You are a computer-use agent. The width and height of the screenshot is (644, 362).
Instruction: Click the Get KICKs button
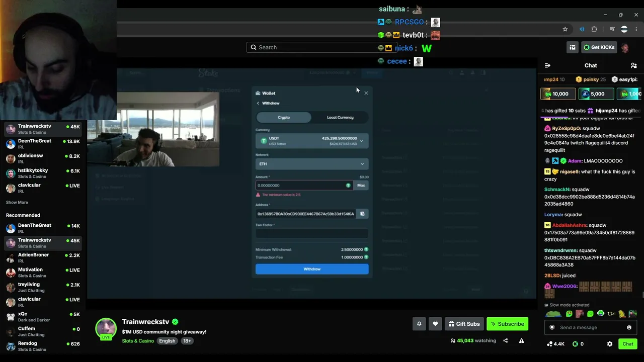(599, 47)
